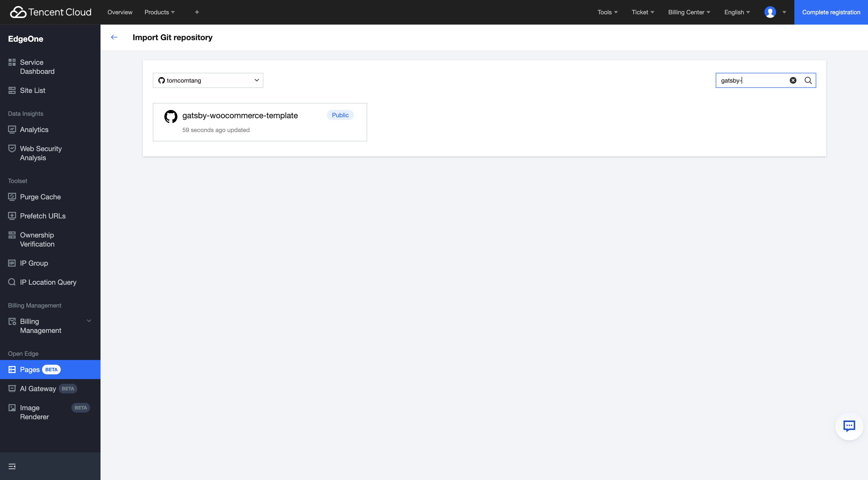Click the GitHub icon in account selector
Screen dimensions: 868x480
click(161, 80)
